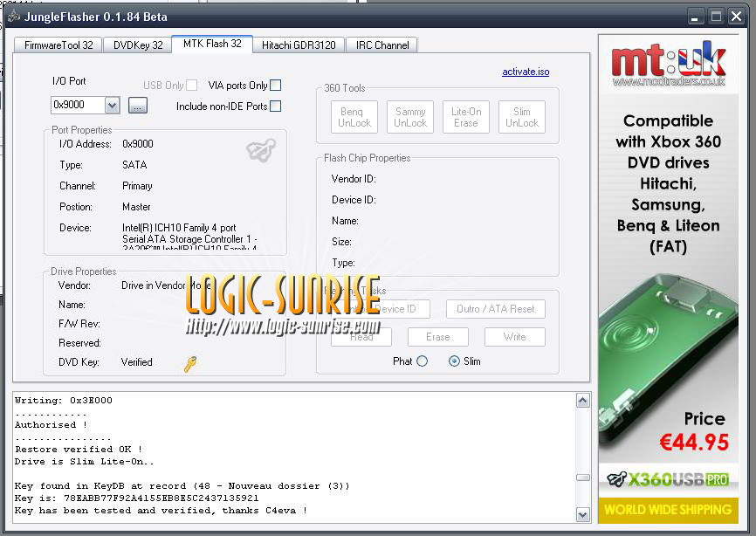Toggle the USB Only checkbox
This screenshot has width=756, height=536.
[x=191, y=86]
